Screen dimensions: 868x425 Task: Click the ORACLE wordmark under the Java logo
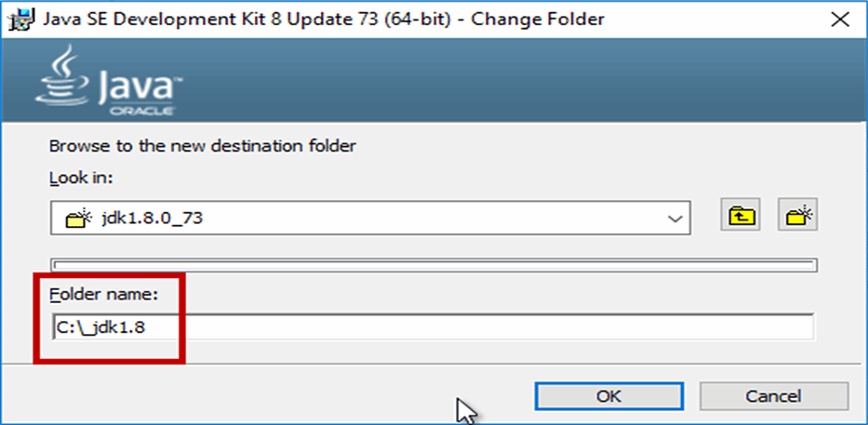coord(142,112)
